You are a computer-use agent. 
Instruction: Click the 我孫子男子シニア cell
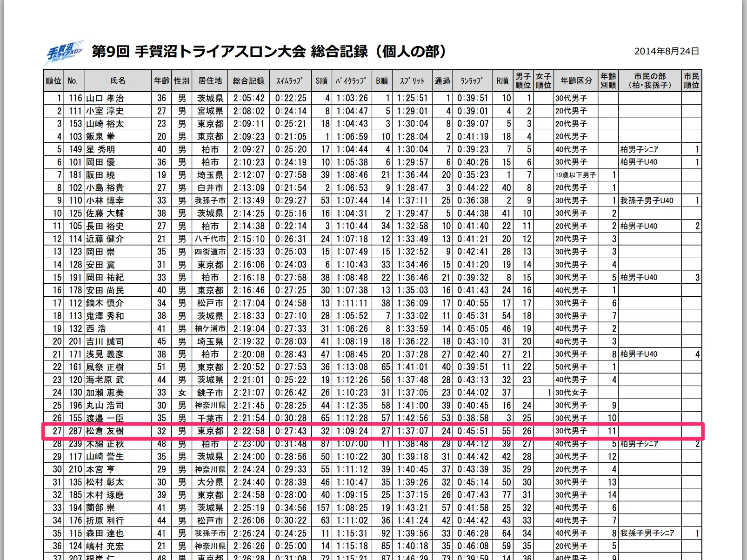click(647, 533)
